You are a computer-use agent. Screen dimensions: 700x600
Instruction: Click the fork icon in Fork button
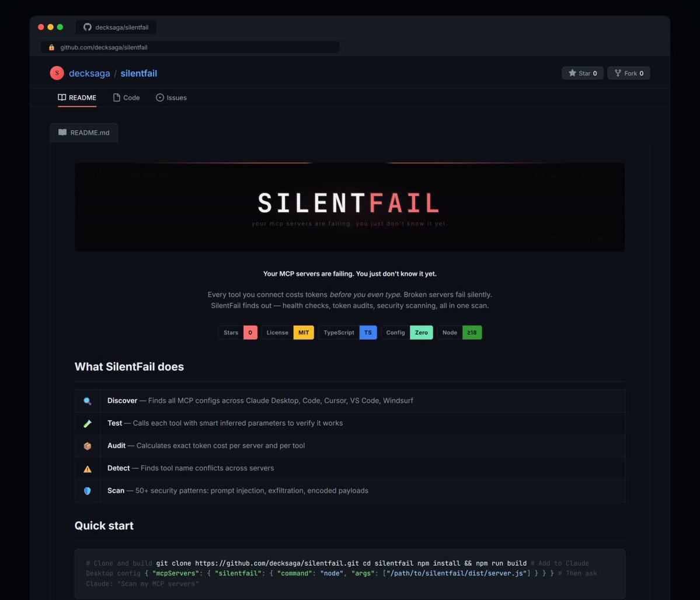click(618, 73)
